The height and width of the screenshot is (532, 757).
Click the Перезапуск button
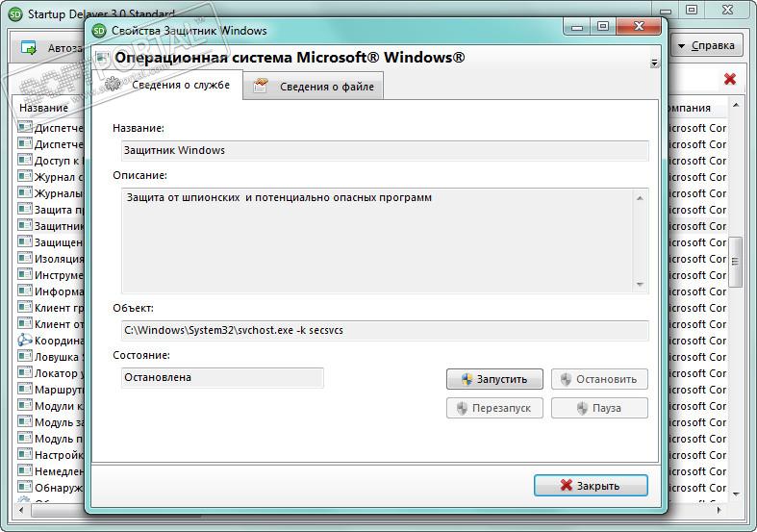[x=494, y=408]
